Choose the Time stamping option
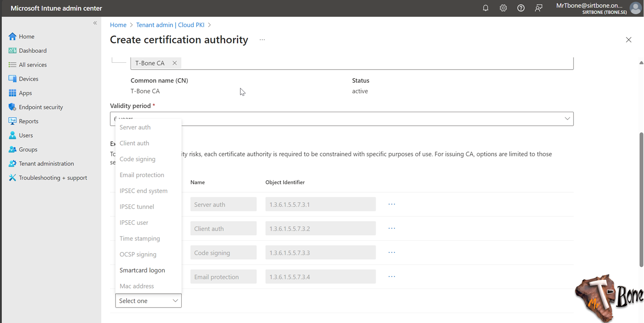 140,238
